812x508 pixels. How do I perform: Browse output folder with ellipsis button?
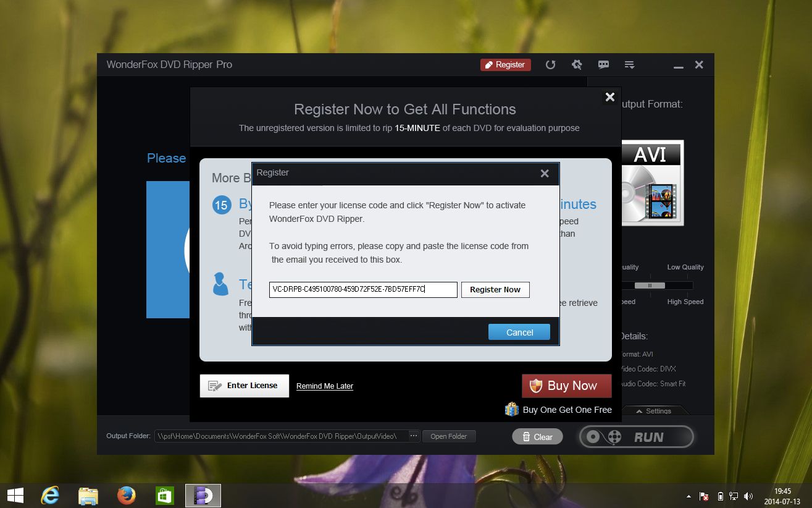[x=414, y=436]
